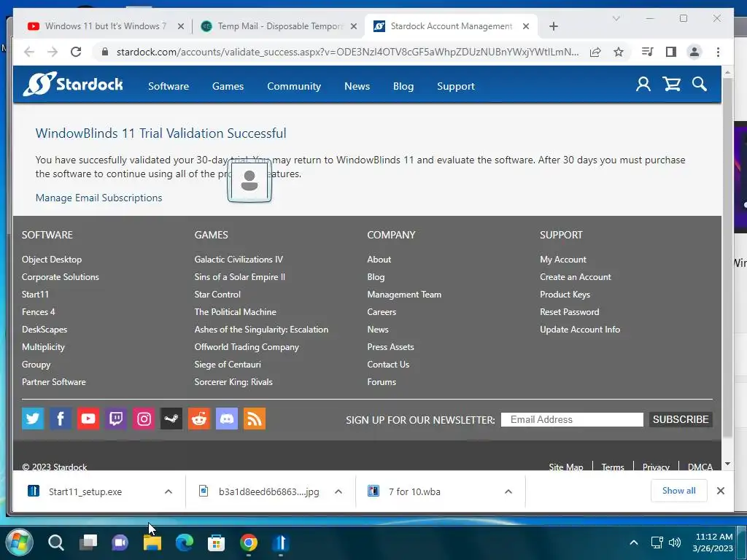Viewport: 747px width, 560px height.
Task: Bookmark this page with star icon
Action: (619, 52)
